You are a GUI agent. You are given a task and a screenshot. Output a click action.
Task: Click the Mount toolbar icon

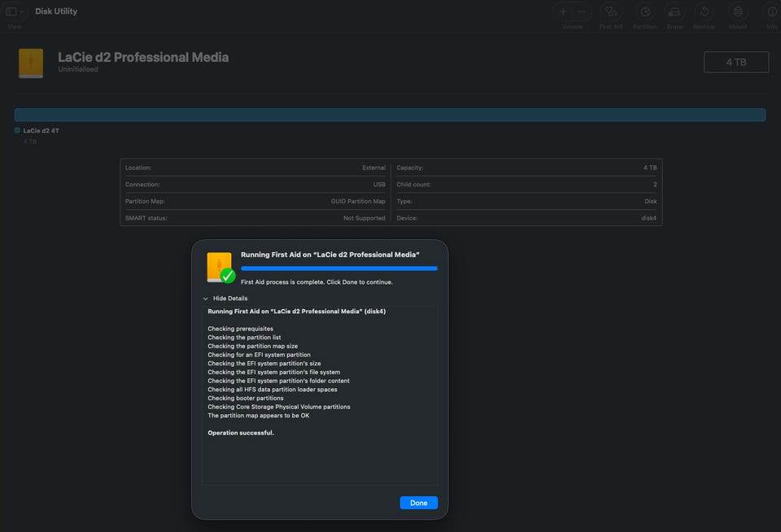[x=738, y=12]
